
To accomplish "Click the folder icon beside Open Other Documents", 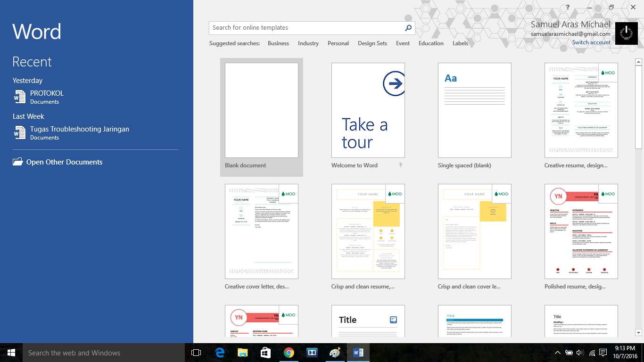I will 18,162.
